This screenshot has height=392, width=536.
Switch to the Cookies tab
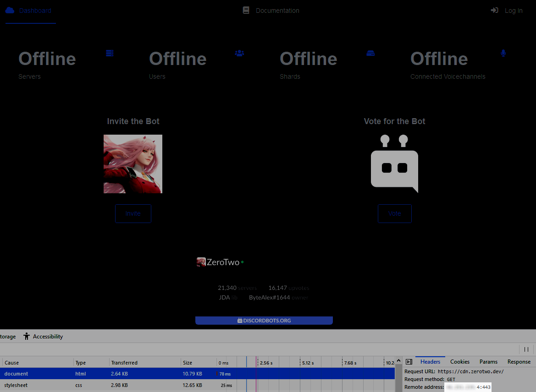click(460, 362)
